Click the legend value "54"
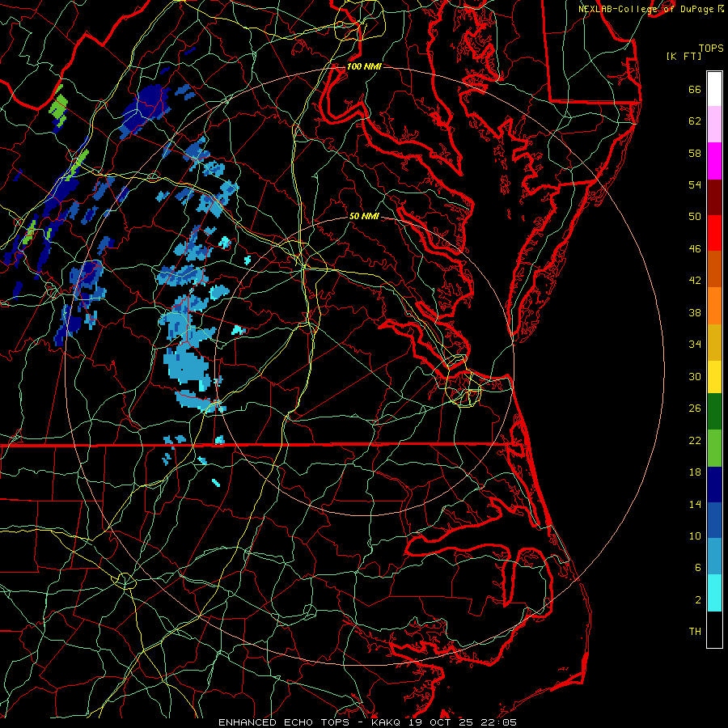Image resolution: width=728 pixels, height=728 pixels. pos(695,184)
